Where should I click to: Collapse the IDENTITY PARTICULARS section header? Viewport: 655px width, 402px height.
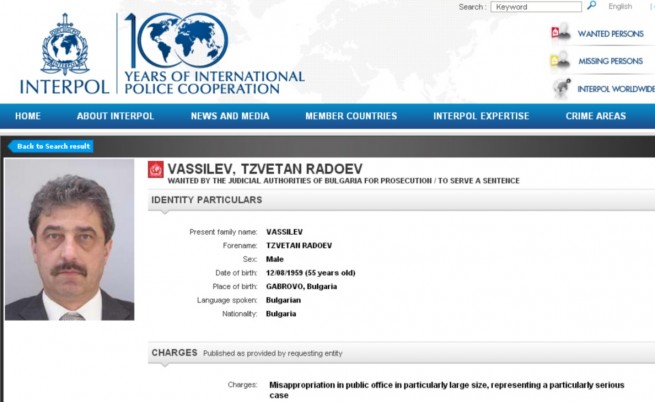pyautogui.click(x=401, y=200)
